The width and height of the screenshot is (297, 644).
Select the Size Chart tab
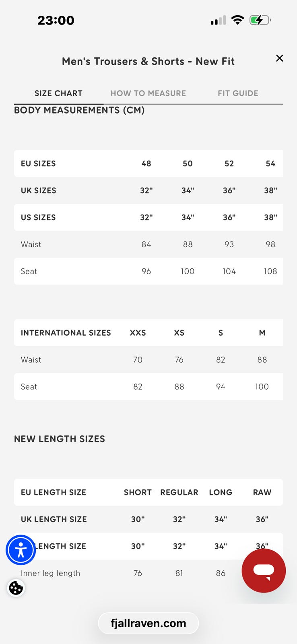click(x=58, y=93)
